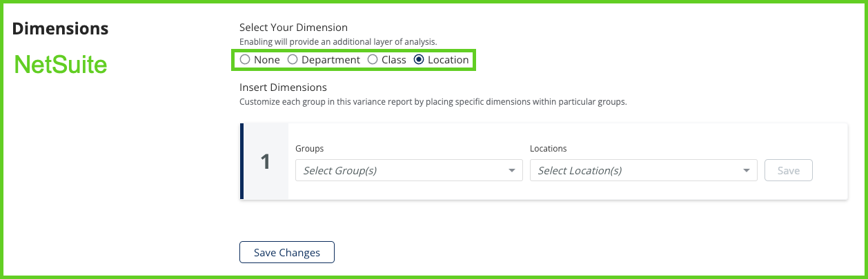This screenshot has height=279, width=868.
Task: Click the number 1 row badge
Action: coord(266,161)
